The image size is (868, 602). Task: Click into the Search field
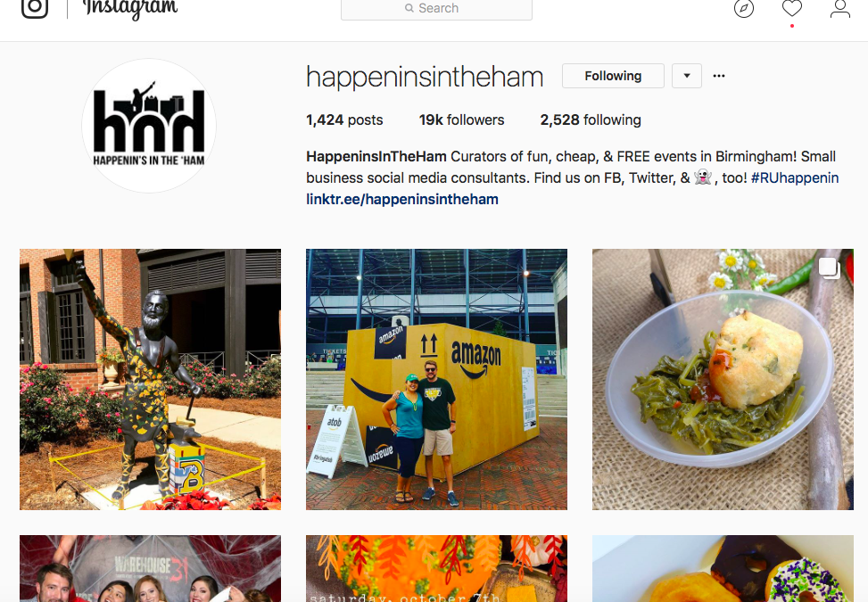(436, 9)
